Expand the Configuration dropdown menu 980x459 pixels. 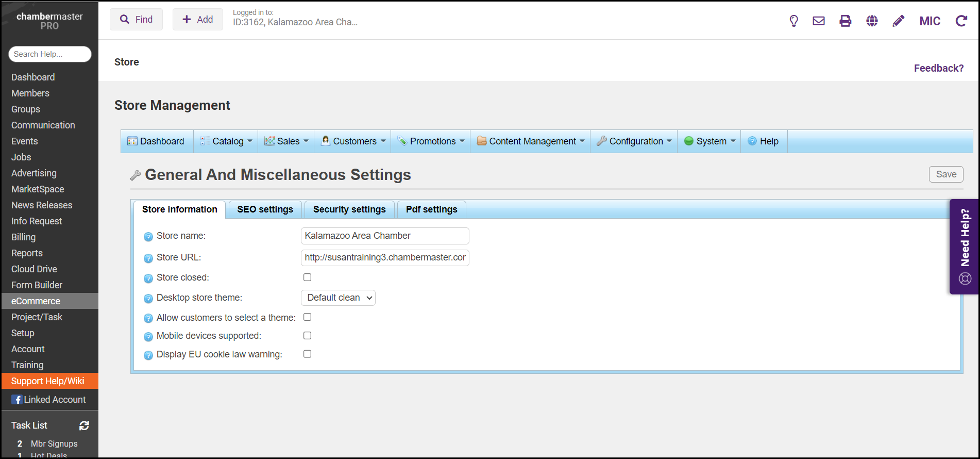point(635,141)
